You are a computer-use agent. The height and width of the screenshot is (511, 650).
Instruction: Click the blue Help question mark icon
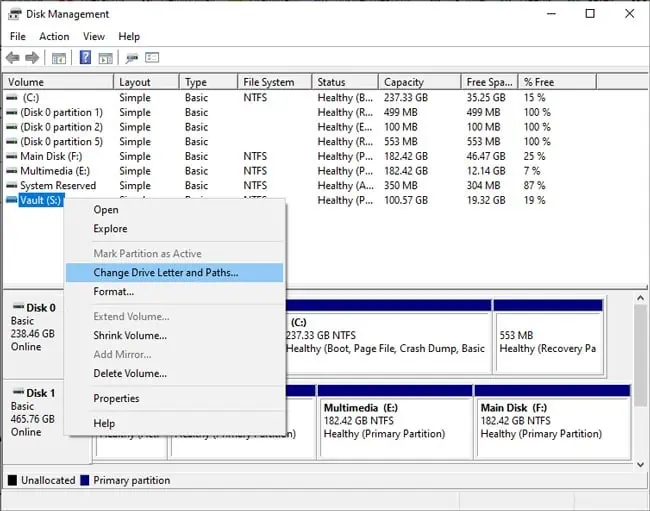(85, 57)
